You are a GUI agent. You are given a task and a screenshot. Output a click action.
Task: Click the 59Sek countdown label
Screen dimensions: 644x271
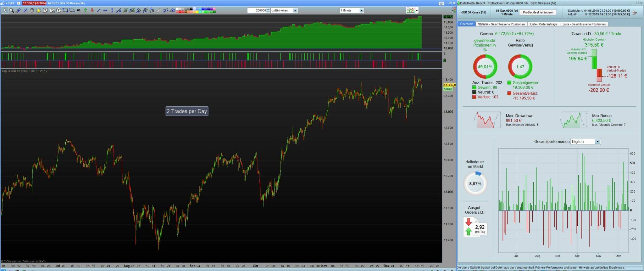click(x=448, y=89)
